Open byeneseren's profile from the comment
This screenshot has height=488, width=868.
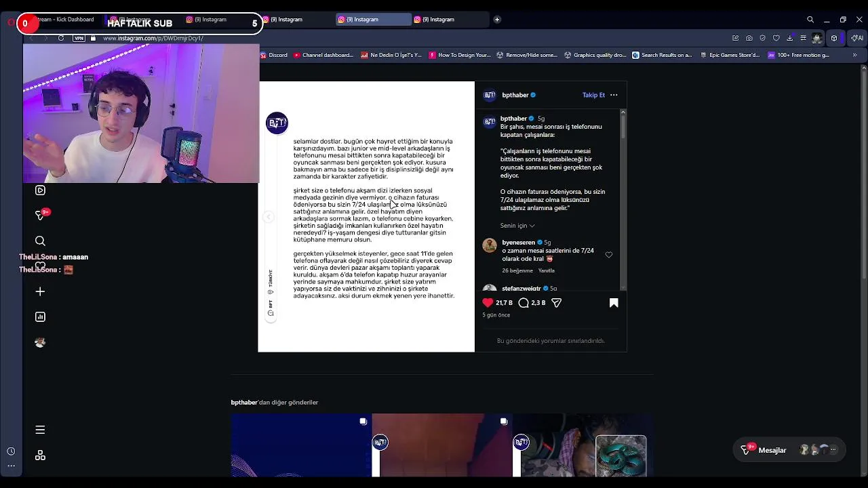pos(518,242)
